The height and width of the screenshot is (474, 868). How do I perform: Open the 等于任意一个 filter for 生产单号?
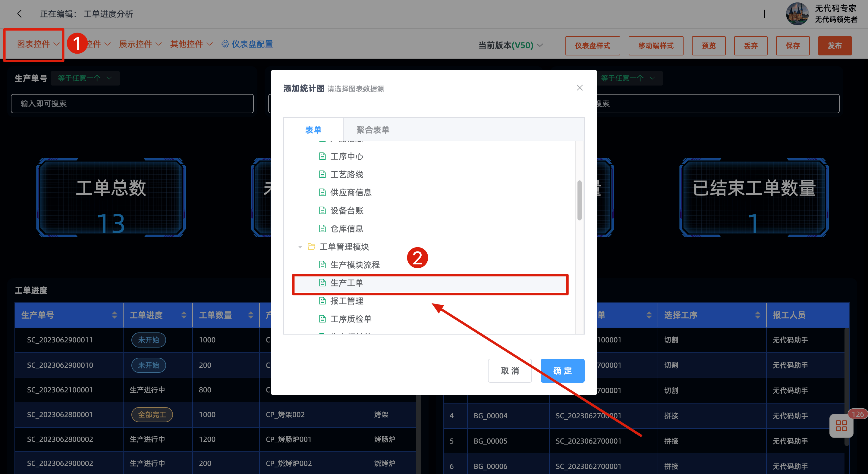(x=85, y=78)
